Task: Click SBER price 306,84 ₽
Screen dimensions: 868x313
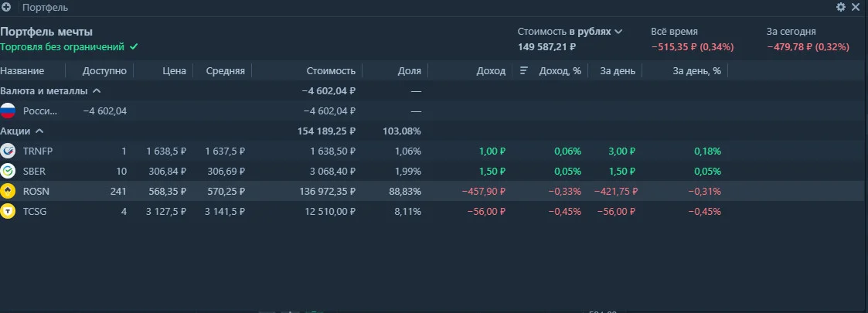Action: 168,171
